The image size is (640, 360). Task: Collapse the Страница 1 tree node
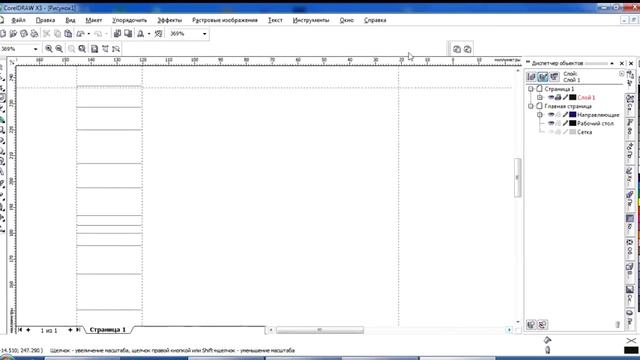click(531, 89)
